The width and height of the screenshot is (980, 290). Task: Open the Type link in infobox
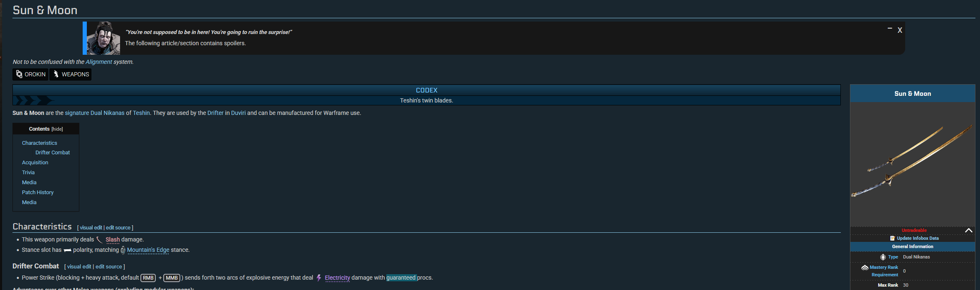[893, 257]
